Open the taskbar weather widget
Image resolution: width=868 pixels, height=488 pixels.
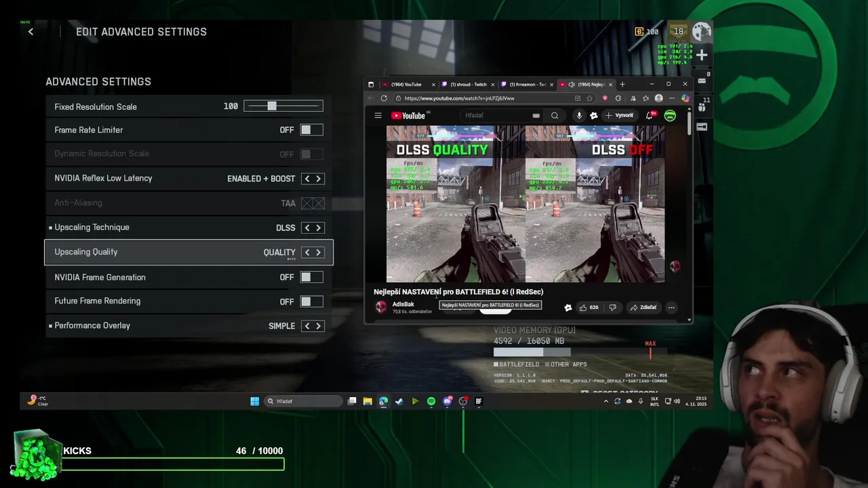tap(38, 401)
